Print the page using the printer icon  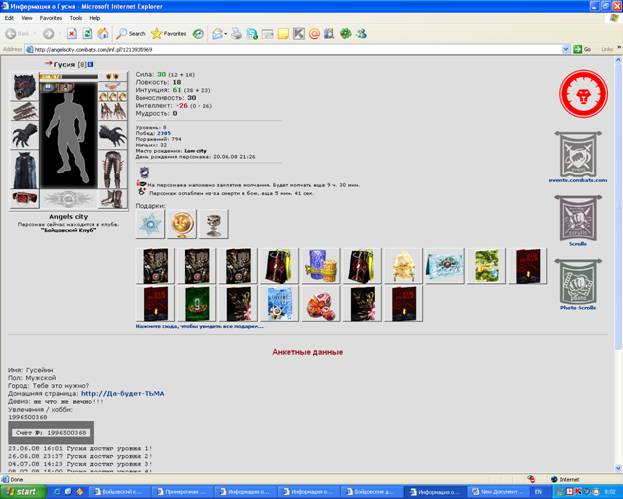click(236, 34)
